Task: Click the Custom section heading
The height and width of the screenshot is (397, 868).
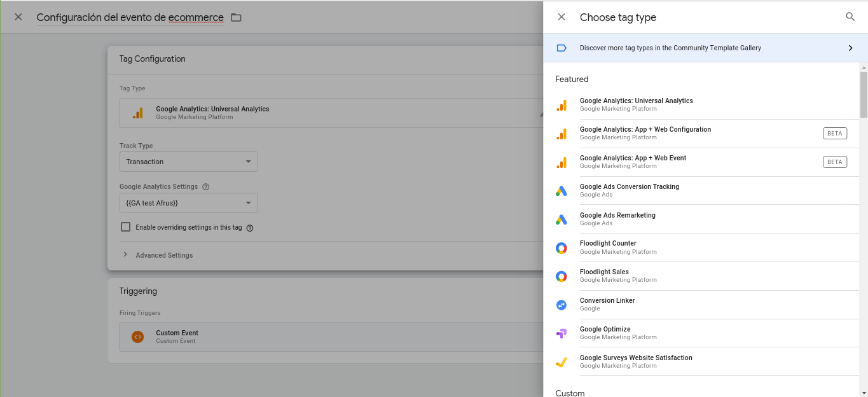Action: point(570,393)
